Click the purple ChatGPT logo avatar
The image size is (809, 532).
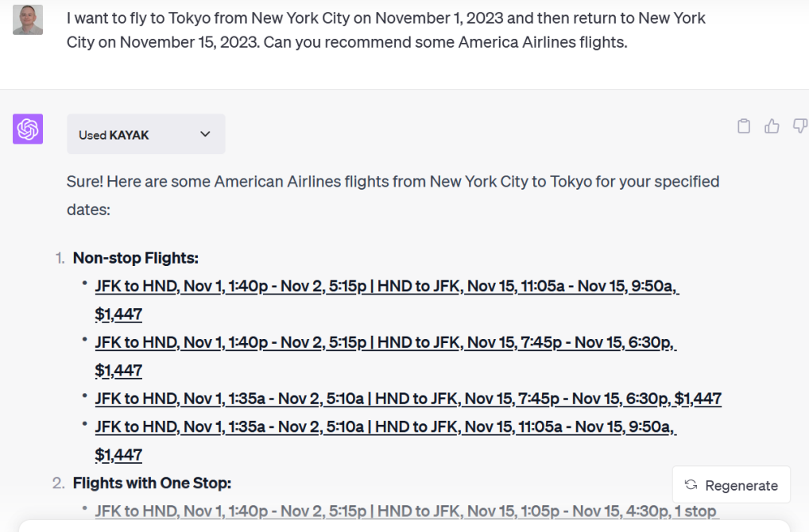point(28,129)
